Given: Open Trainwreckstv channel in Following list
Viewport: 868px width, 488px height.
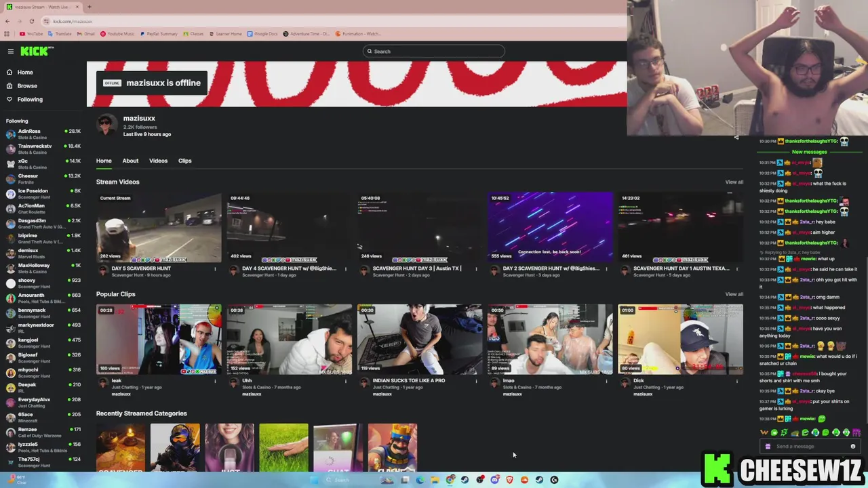Looking at the screenshot, I should click(43, 148).
